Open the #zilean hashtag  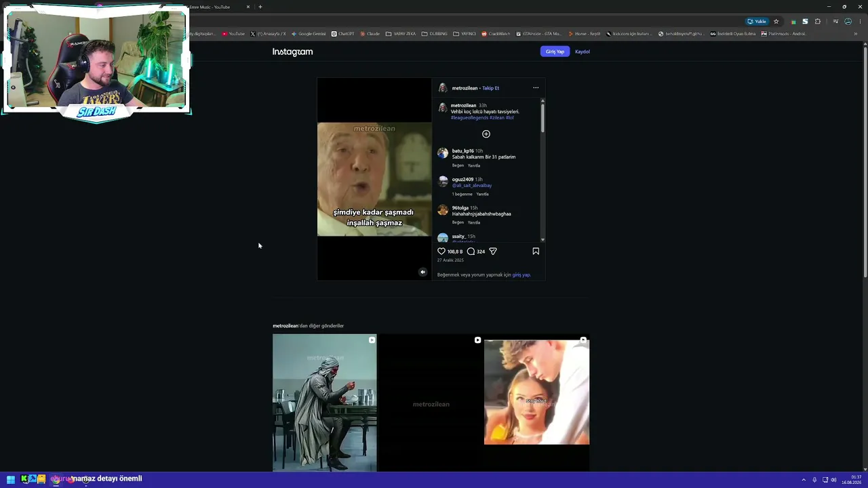point(496,118)
